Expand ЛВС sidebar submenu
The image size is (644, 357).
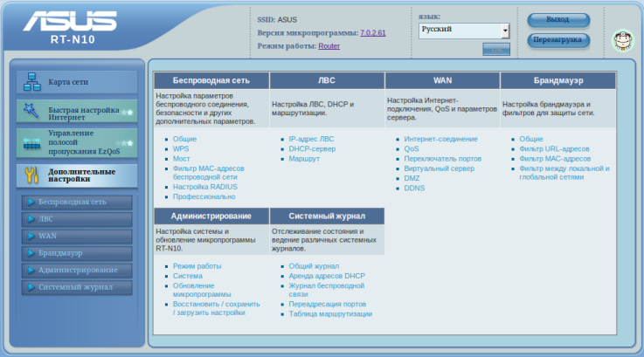77,219
